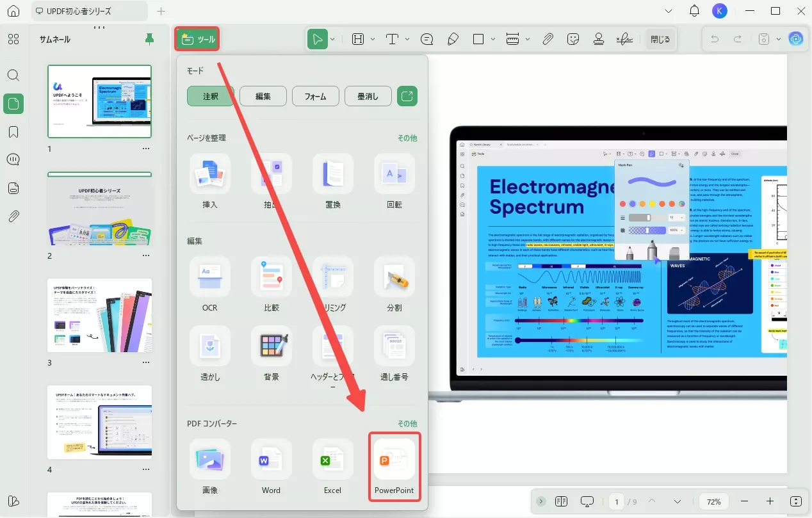Toggle the pin on サムネイル panel
The height and width of the screenshot is (518, 812).
tap(149, 39)
